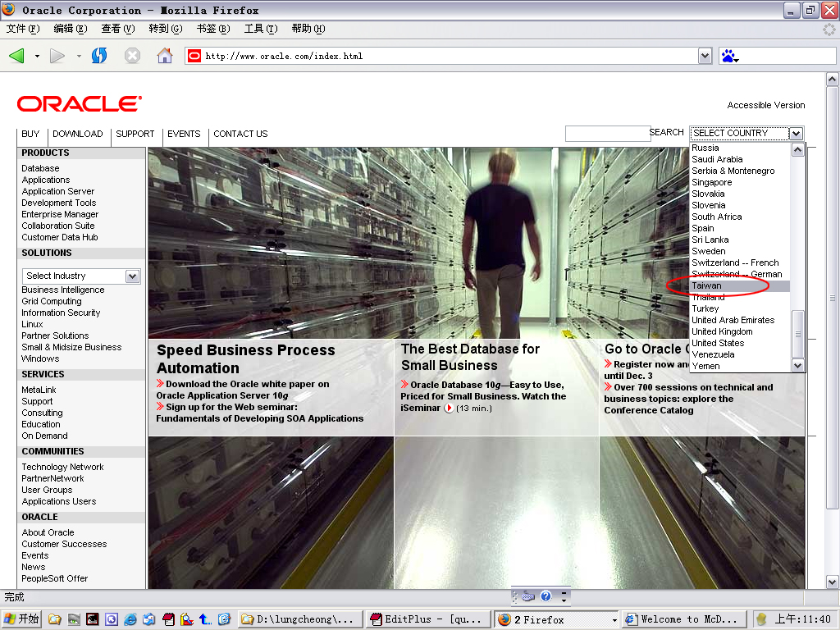
Task: Switch to D:\lungcheong folder taskbar button
Action: pos(299,619)
